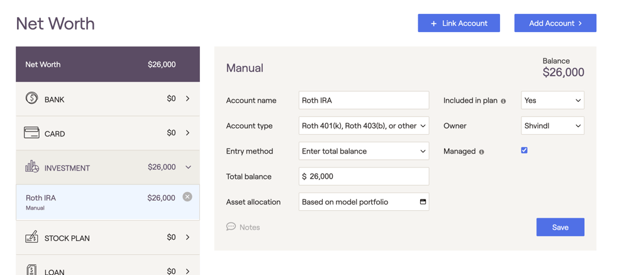
Task: Uncheck the Managed checkbox
Action: point(524,150)
